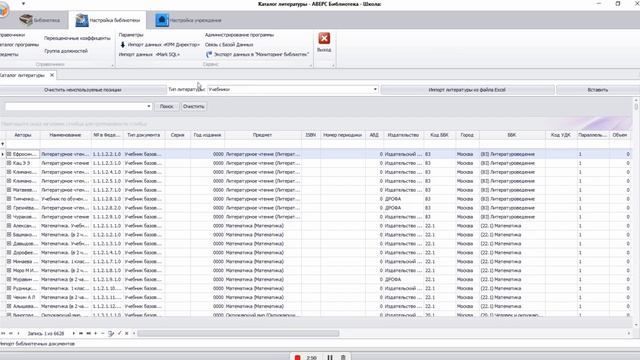
Task: Click Импорт литературы из файла Excel
Action: pos(467,90)
